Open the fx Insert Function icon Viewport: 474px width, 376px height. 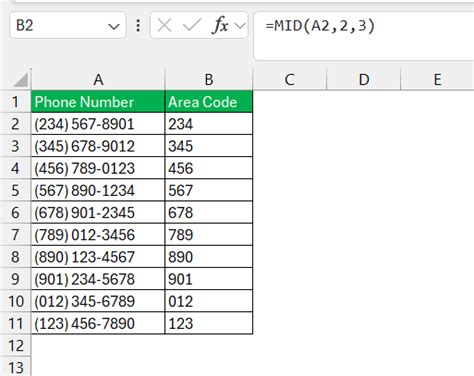tap(220, 25)
